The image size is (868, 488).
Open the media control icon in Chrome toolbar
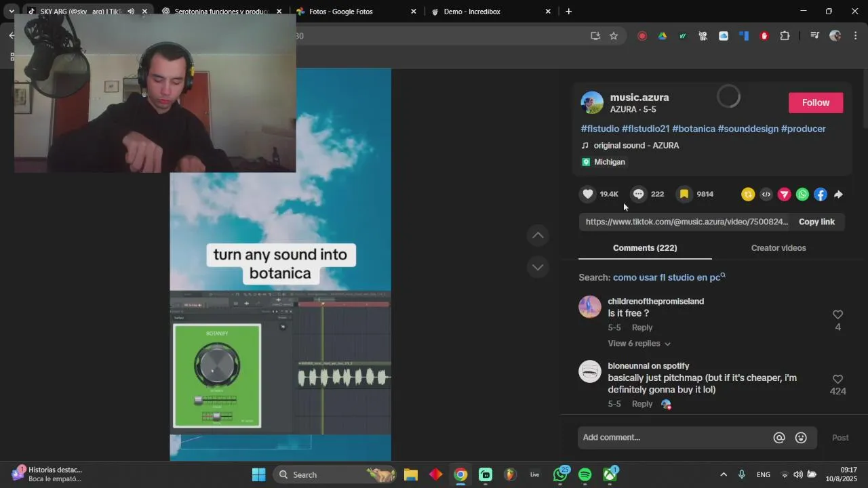pyautogui.click(x=815, y=36)
